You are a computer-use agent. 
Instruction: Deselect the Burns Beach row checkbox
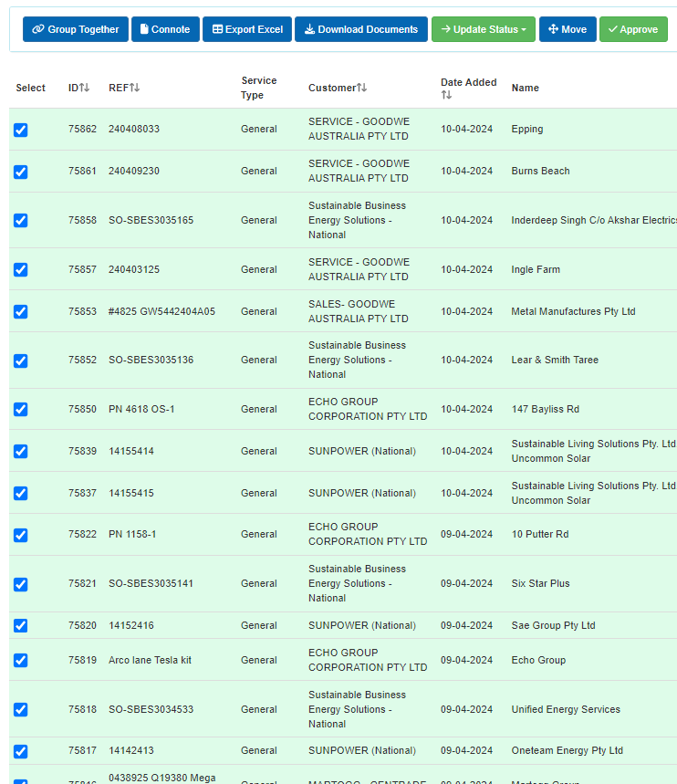pos(21,172)
